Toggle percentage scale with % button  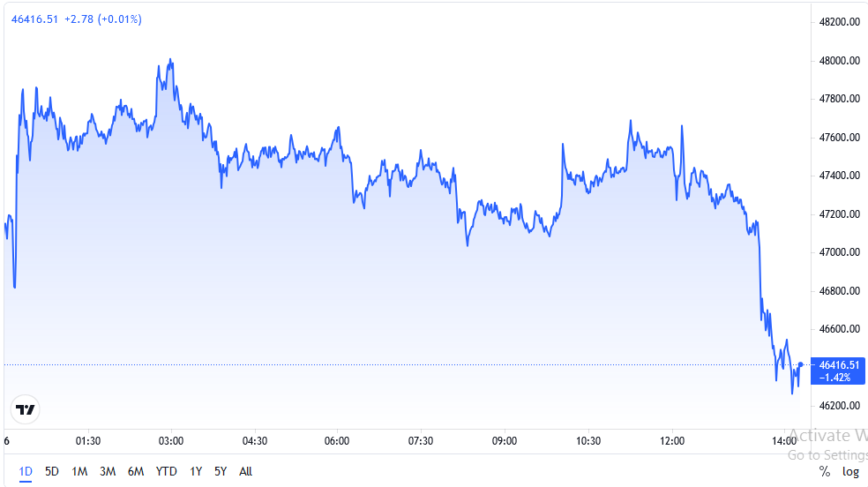pos(825,472)
